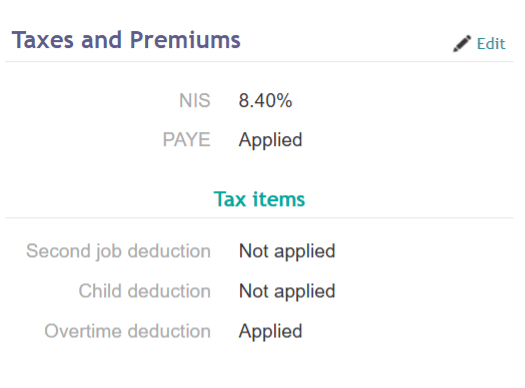The image size is (525, 388).
Task: Click the Tax items section heading
Action: (259, 199)
